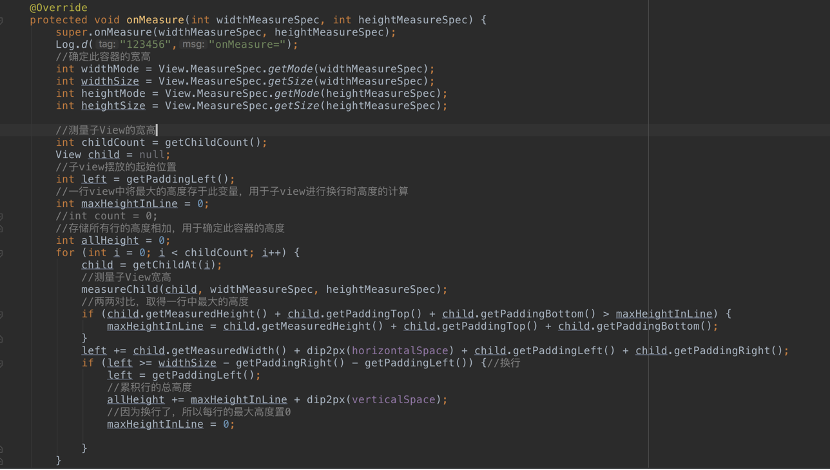Click getMode on the widthMode line
830x470 pixels.
(291, 69)
